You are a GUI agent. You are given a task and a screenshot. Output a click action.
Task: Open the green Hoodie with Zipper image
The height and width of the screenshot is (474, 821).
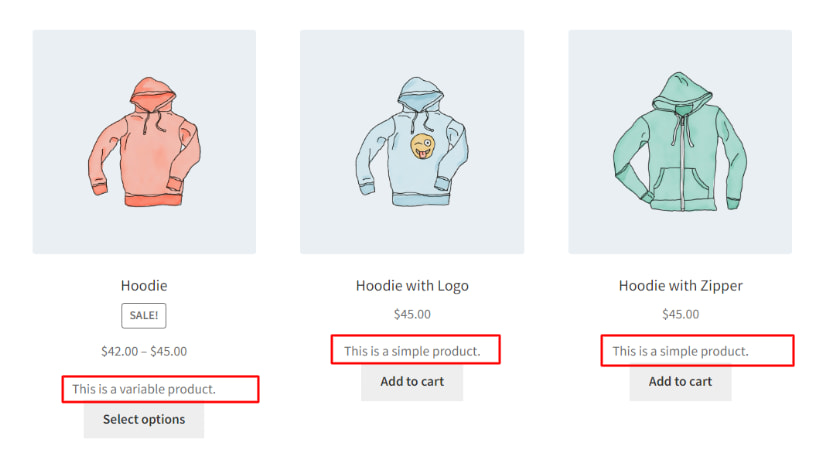click(680, 141)
